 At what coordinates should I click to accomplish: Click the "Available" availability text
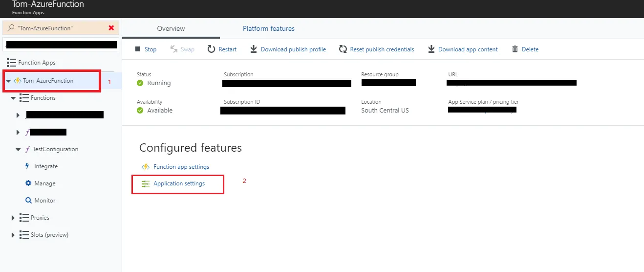pos(160,111)
